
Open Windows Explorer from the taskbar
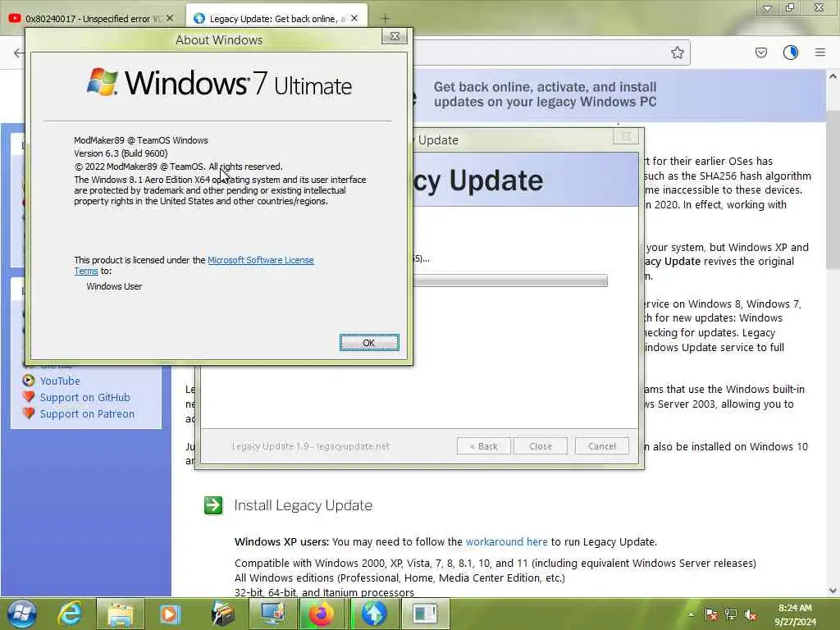tap(121, 614)
